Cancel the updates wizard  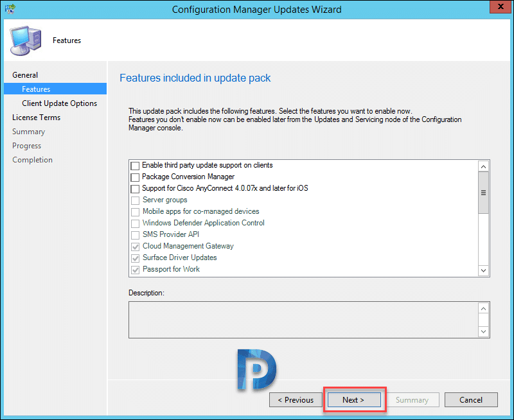[x=471, y=399]
